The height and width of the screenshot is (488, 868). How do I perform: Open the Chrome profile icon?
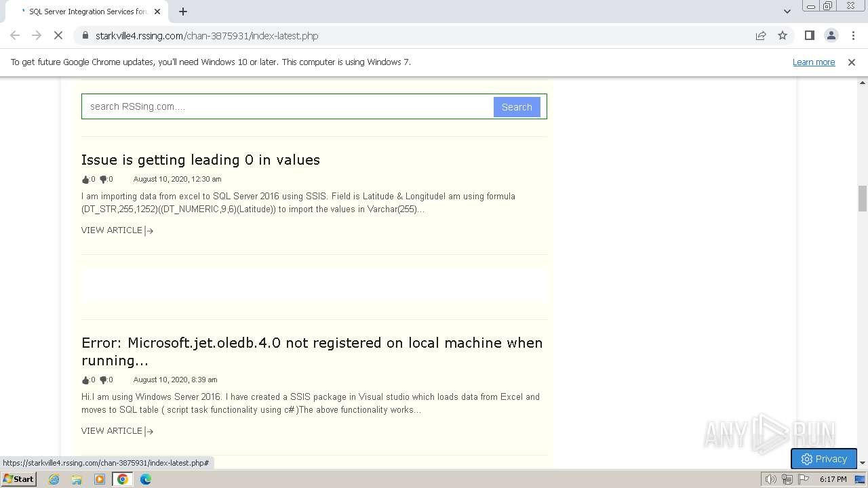click(831, 35)
